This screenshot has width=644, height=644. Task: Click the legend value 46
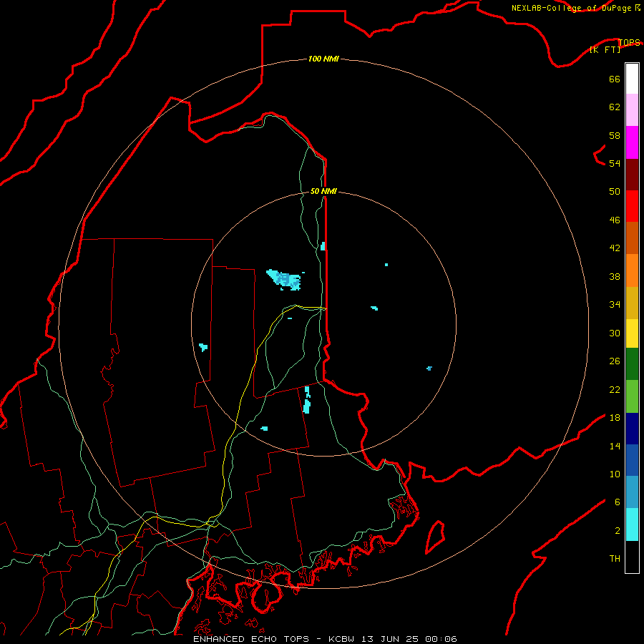coord(615,220)
